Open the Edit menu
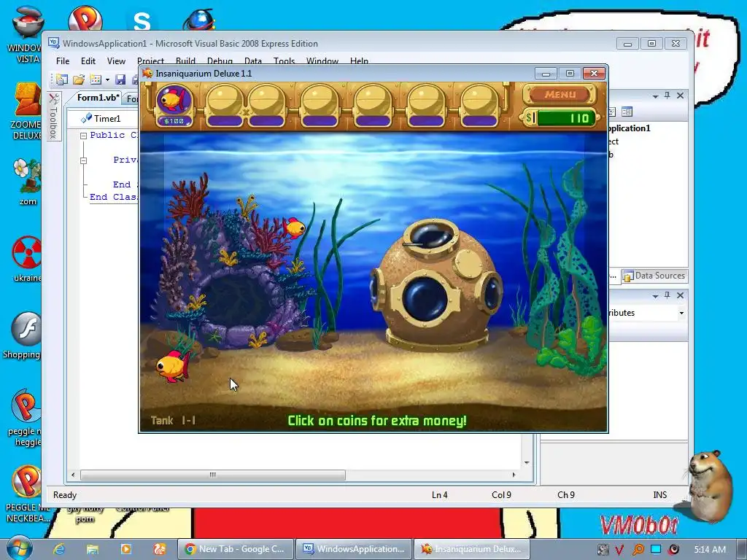This screenshot has height=560, width=747. click(88, 61)
